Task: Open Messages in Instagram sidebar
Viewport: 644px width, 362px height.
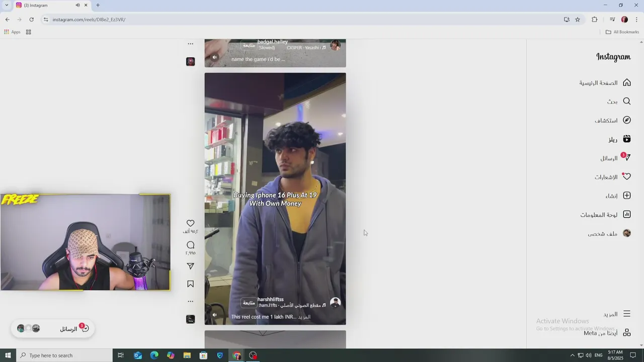Action: click(x=615, y=158)
